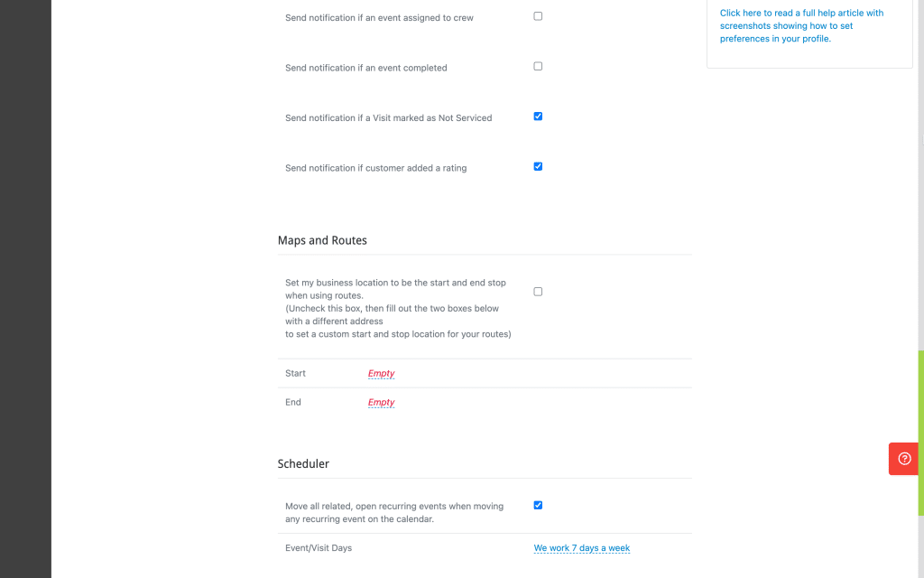
Task: Uncheck moving all related open recurring events
Action: (x=538, y=505)
